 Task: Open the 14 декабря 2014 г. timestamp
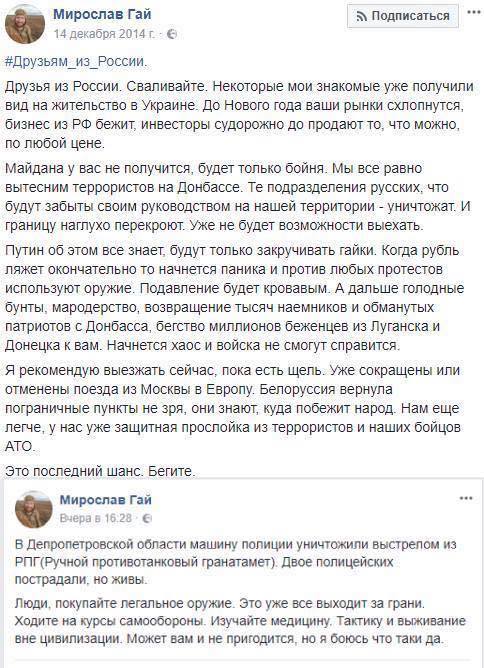tap(104, 34)
